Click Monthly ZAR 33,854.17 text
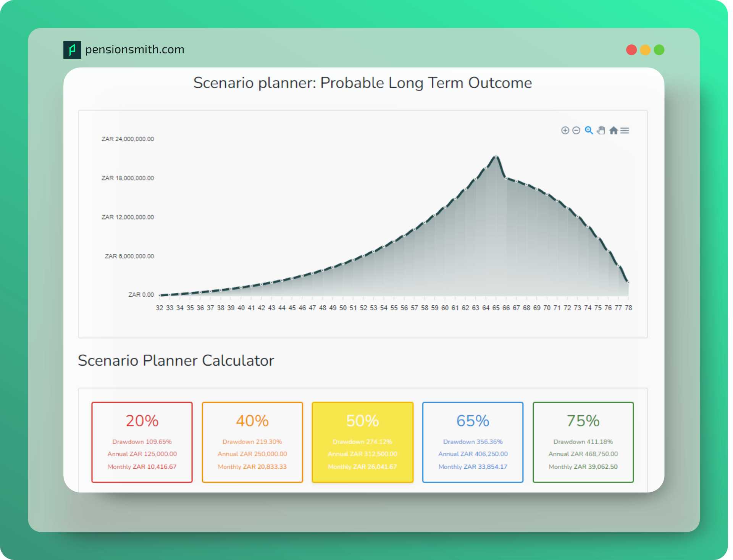Viewport: 733px width, 560px height. click(473, 467)
